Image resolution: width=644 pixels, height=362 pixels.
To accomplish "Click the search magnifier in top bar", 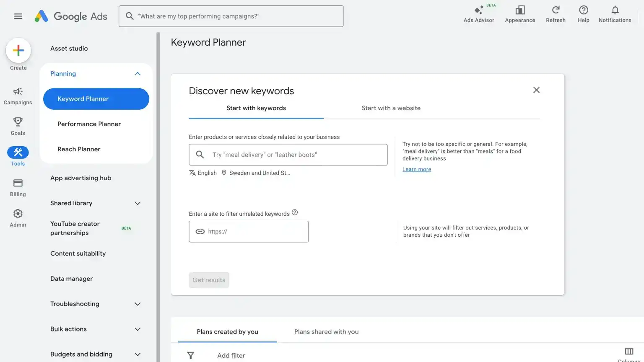I will [x=130, y=16].
